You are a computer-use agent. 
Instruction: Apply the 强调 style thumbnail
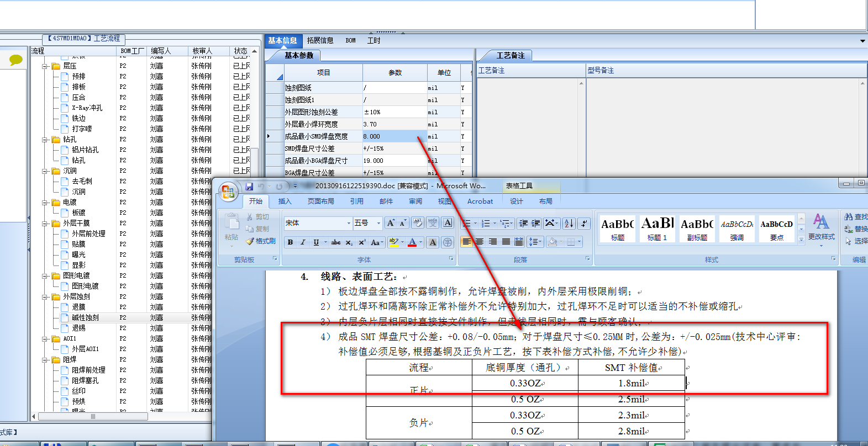click(737, 229)
